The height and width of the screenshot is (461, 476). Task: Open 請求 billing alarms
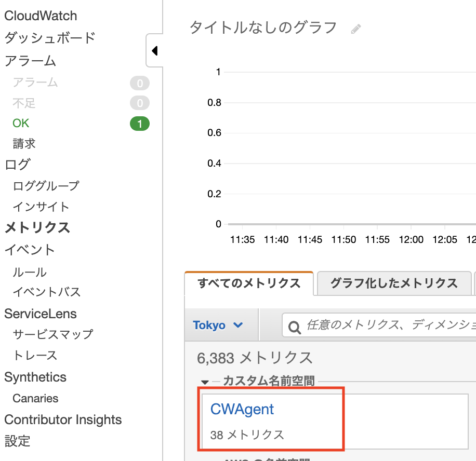(x=24, y=143)
